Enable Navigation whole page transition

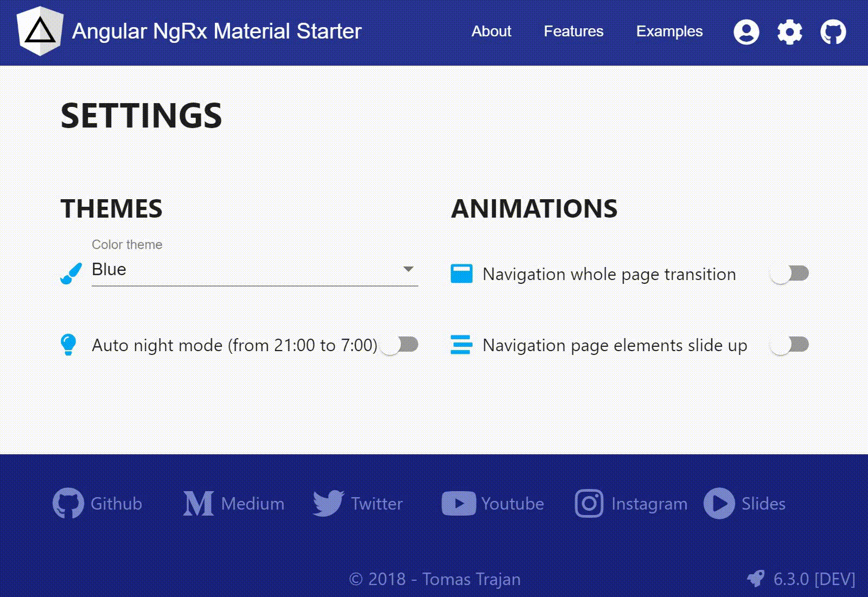click(789, 274)
